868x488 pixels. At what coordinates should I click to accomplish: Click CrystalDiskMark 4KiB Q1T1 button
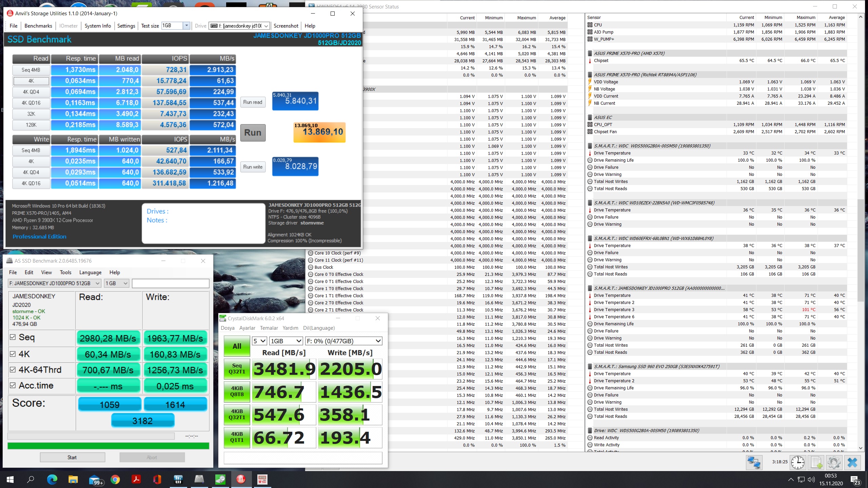point(237,437)
